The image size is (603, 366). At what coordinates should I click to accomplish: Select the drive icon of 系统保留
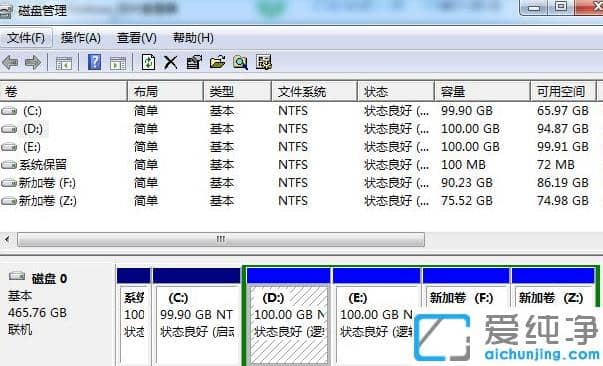pyautogui.click(x=9, y=165)
